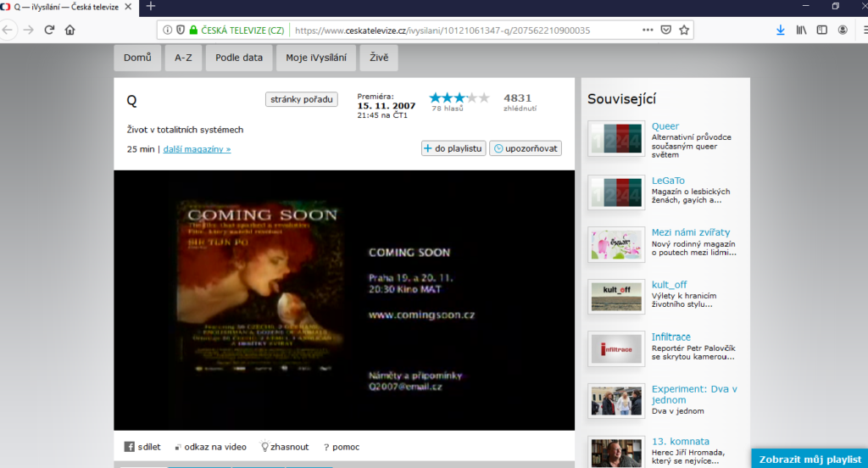This screenshot has width=868, height=468.
Task: Click the premiere date 15. 11. 2007
Action: point(386,106)
